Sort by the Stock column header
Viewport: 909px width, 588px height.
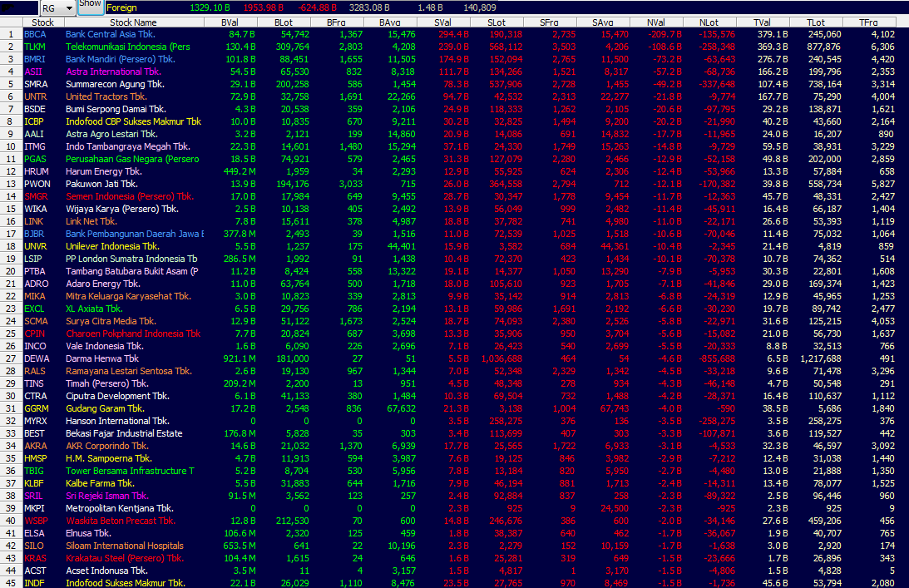pos(43,22)
